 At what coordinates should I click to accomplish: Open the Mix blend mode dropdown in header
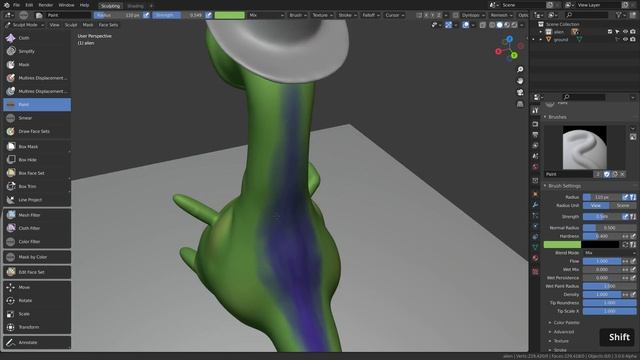(x=266, y=15)
